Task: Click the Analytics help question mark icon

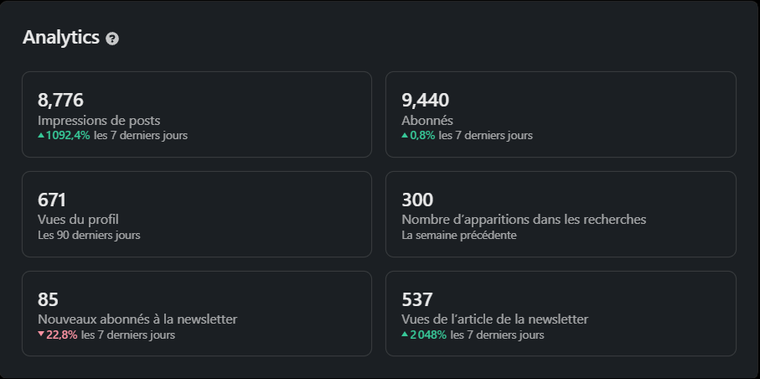Action: point(112,39)
